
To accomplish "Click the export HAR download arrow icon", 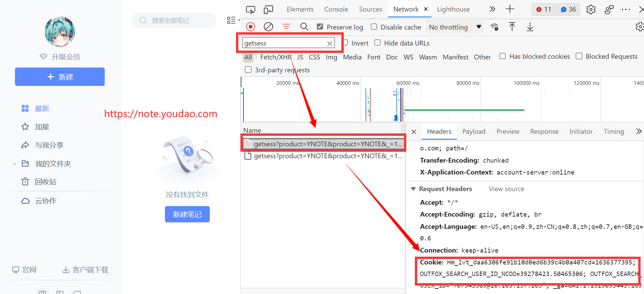I will pyautogui.click(x=530, y=27).
